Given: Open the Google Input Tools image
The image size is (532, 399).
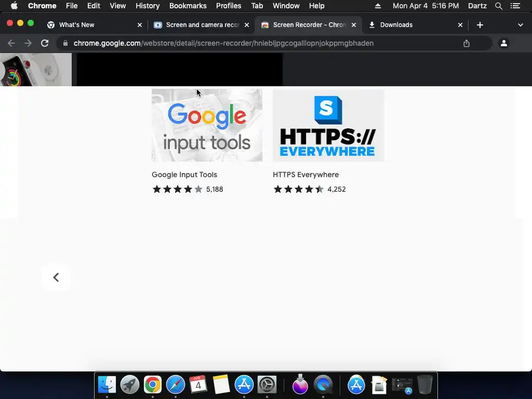Looking at the screenshot, I should (x=207, y=125).
